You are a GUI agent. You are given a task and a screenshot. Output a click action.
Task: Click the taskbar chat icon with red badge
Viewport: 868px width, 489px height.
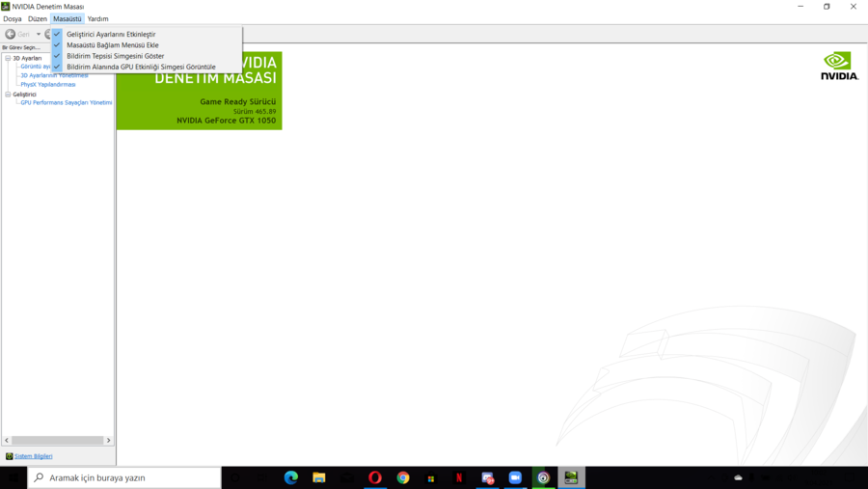(x=487, y=477)
